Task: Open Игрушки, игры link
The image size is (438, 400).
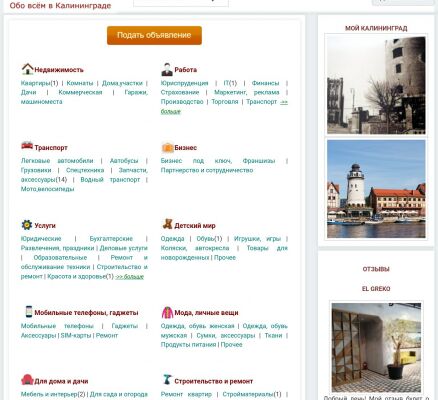Action: click(257, 239)
